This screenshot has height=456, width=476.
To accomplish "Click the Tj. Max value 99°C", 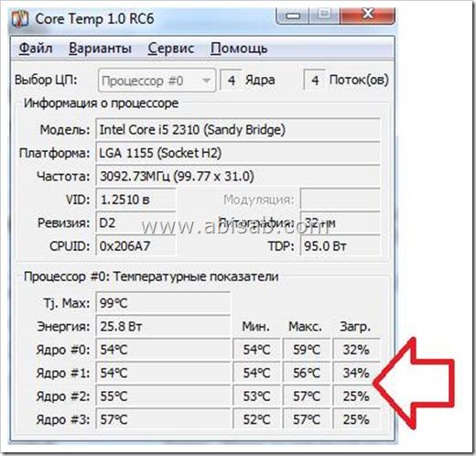I will [163, 303].
